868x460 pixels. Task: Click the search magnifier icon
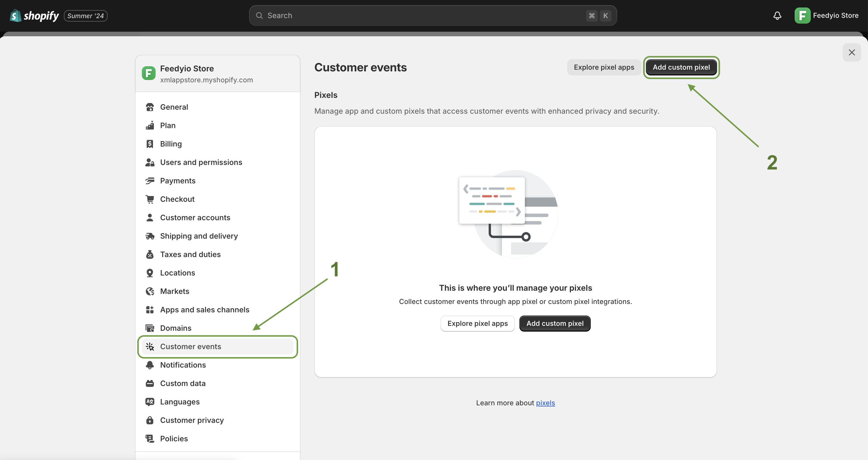[259, 16]
